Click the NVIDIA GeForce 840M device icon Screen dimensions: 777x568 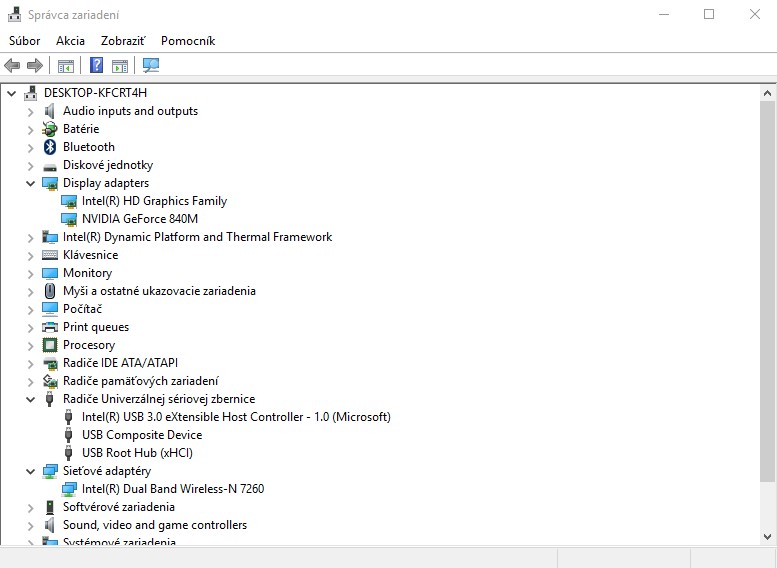[69, 219]
